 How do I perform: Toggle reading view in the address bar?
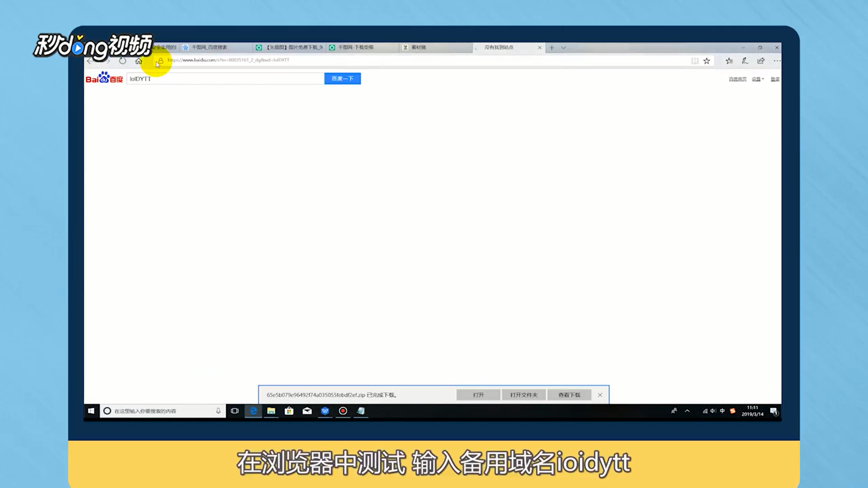coord(695,61)
